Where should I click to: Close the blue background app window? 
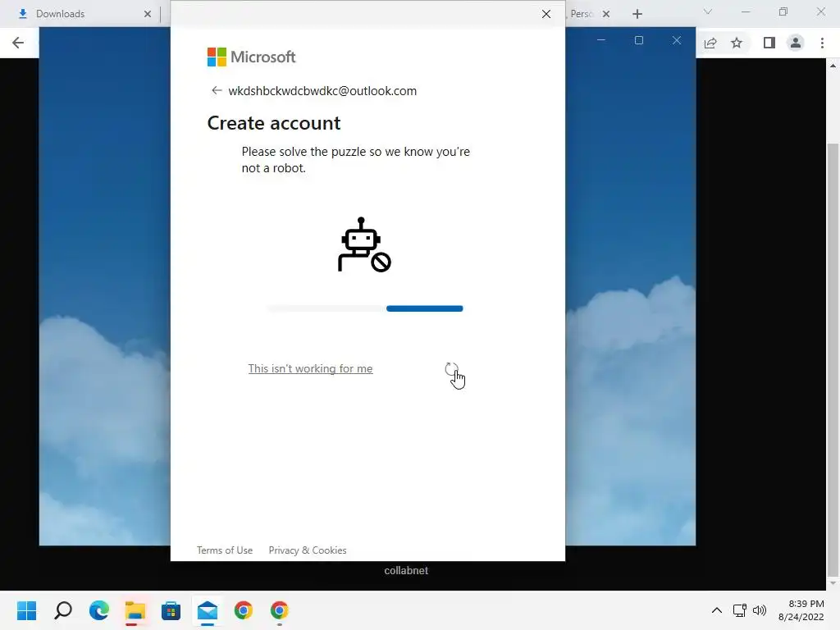click(677, 40)
